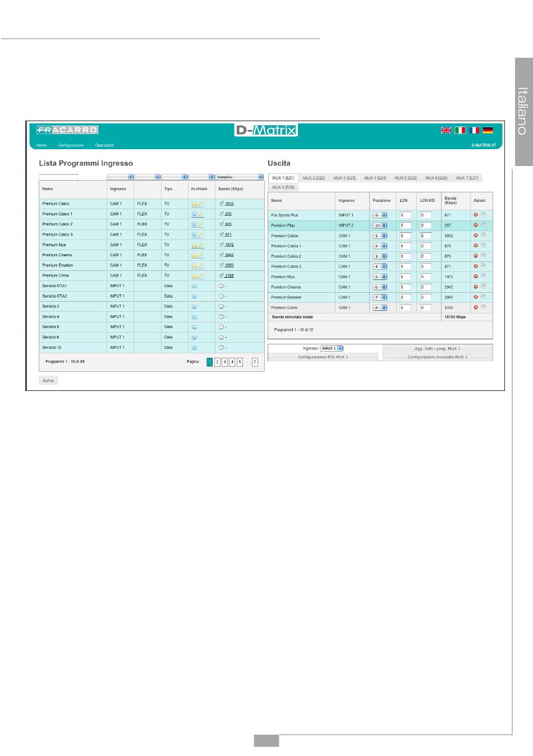Change the Premium Play position dropdown
Image resolution: width=533 pixels, height=756 pixels.
380,225
